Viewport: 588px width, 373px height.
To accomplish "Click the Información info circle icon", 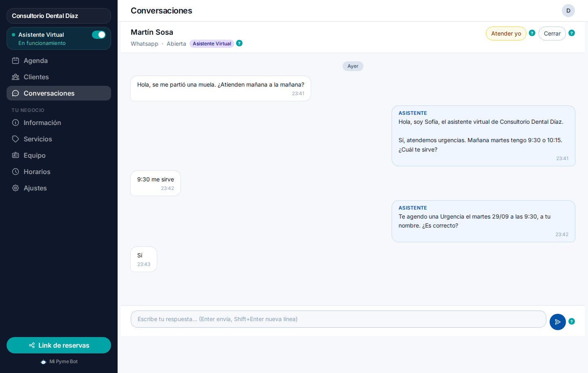I will point(16,123).
